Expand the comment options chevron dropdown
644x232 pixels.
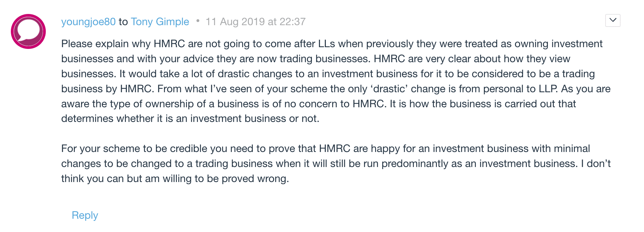613,20
